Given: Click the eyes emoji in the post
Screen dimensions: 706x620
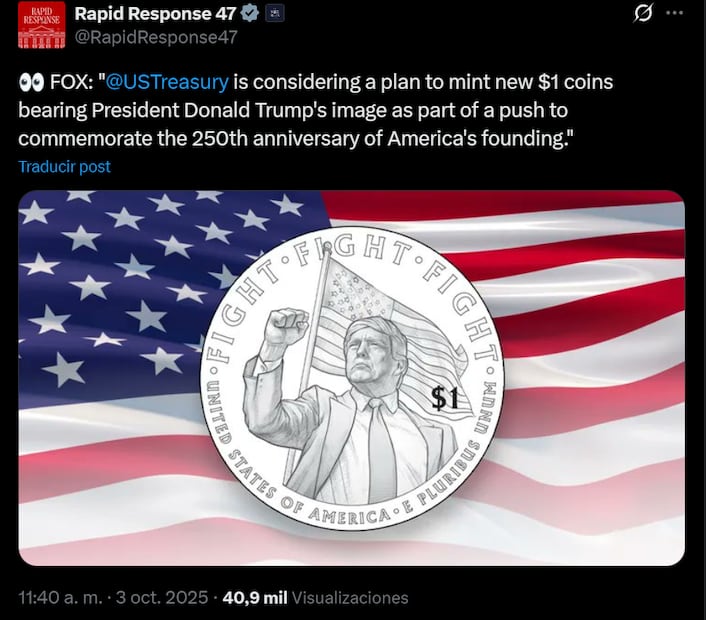Looking at the screenshot, I should 31,83.
